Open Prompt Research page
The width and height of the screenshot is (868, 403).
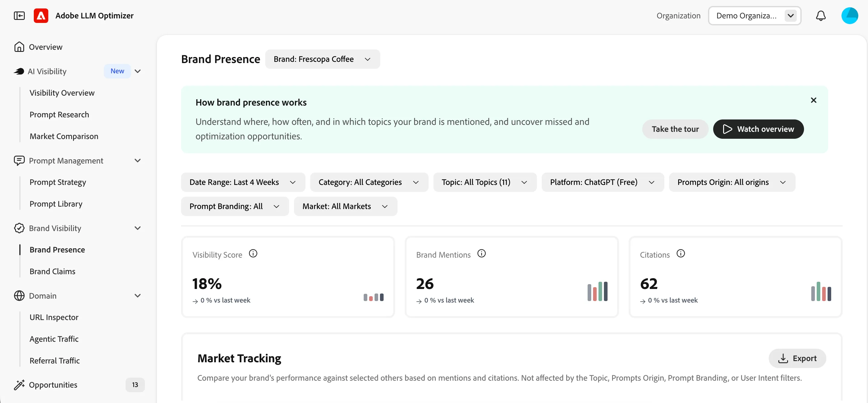coord(59,114)
